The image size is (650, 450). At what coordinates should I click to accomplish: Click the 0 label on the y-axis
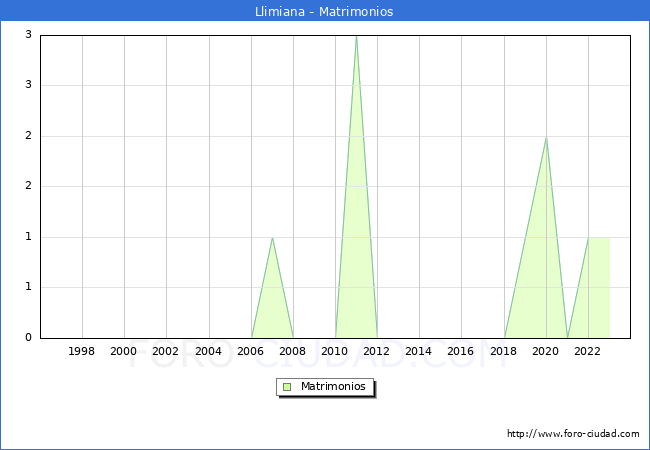[29, 338]
